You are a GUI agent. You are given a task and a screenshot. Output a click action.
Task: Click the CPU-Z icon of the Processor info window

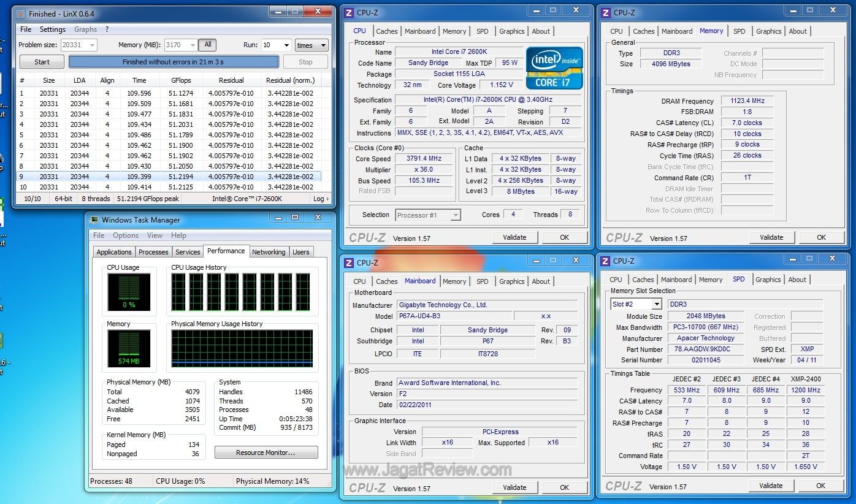click(349, 12)
